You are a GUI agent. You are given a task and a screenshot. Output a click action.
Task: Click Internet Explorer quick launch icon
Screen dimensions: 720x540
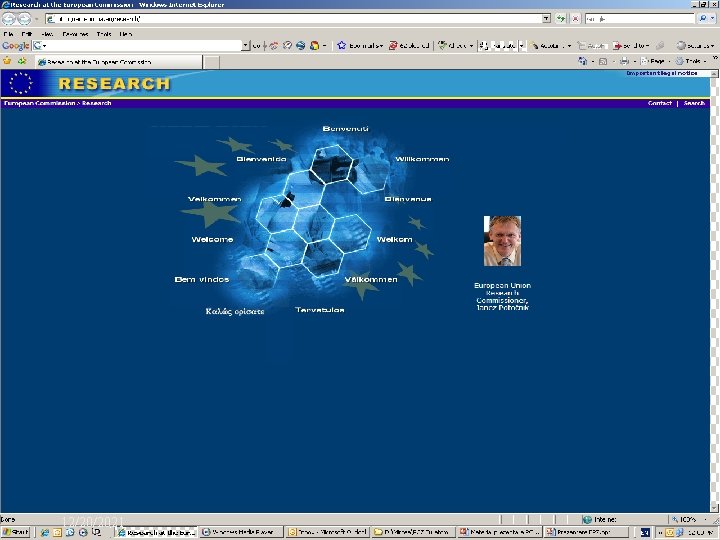click(44, 532)
